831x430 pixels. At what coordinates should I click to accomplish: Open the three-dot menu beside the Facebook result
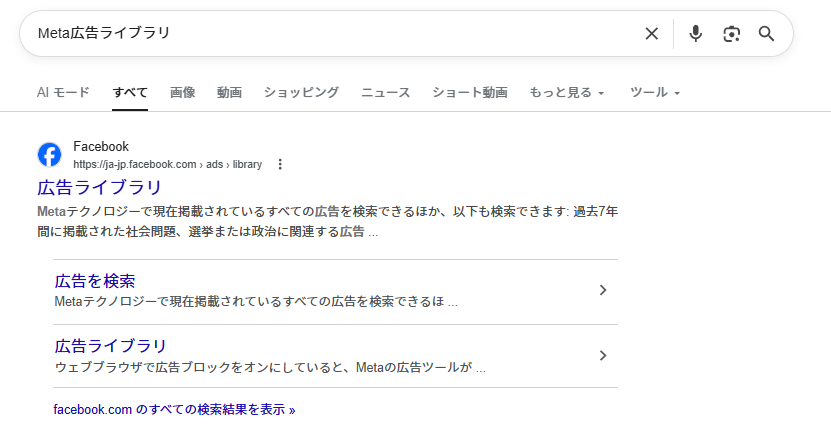coord(280,164)
